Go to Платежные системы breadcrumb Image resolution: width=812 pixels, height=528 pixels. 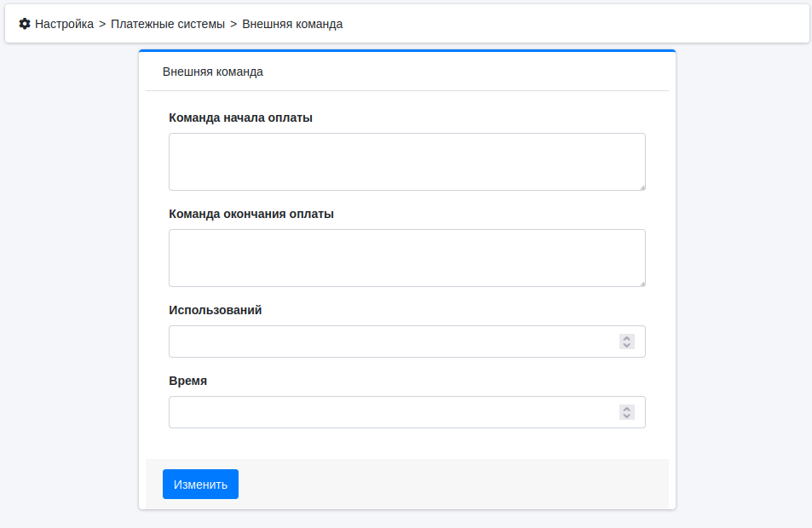coord(168,24)
